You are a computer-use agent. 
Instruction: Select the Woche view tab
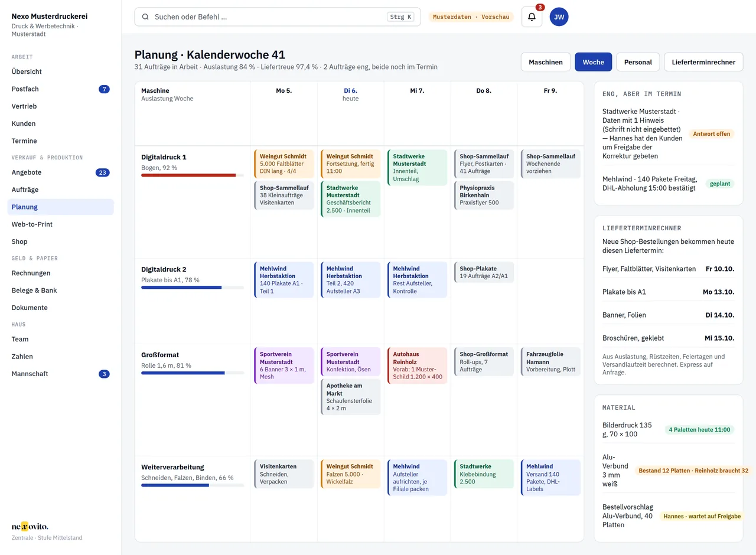tap(594, 62)
